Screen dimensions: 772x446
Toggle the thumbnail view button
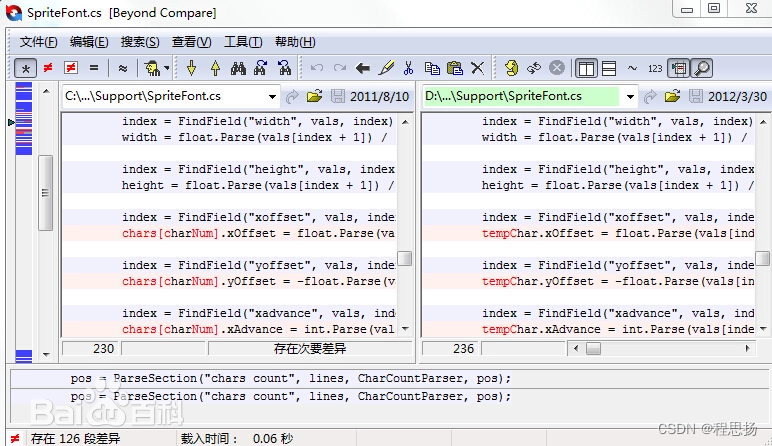[x=678, y=68]
